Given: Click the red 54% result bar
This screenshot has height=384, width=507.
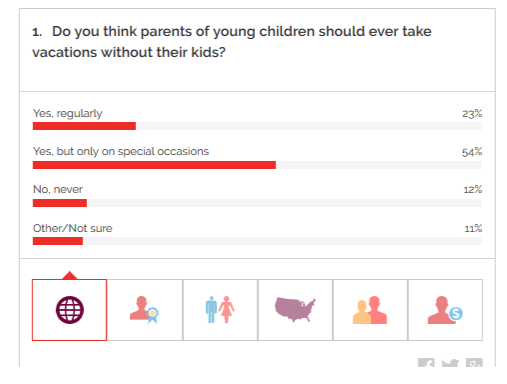Looking at the screenshot, I should point(154,165).
